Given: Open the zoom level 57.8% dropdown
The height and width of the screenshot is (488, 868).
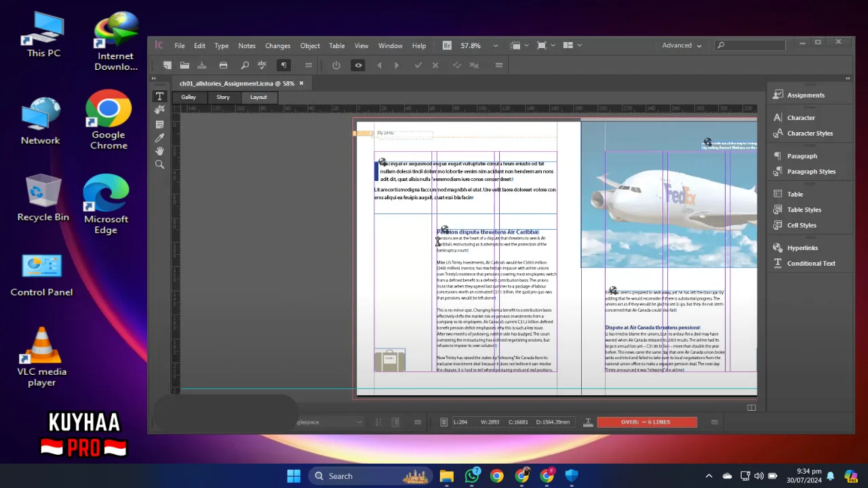Looking at the screenshot, I should pos(495,45).
